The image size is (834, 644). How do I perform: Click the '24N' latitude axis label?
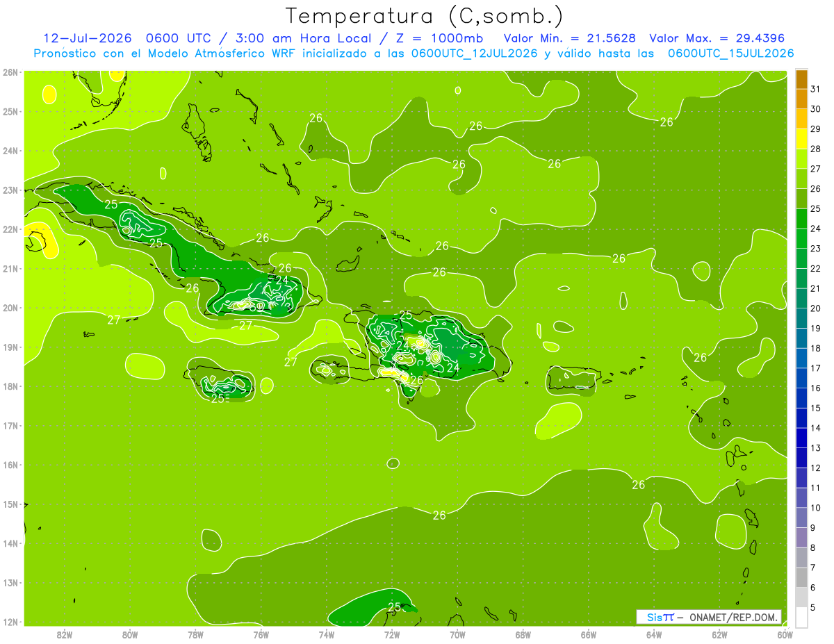pos(10,151)
